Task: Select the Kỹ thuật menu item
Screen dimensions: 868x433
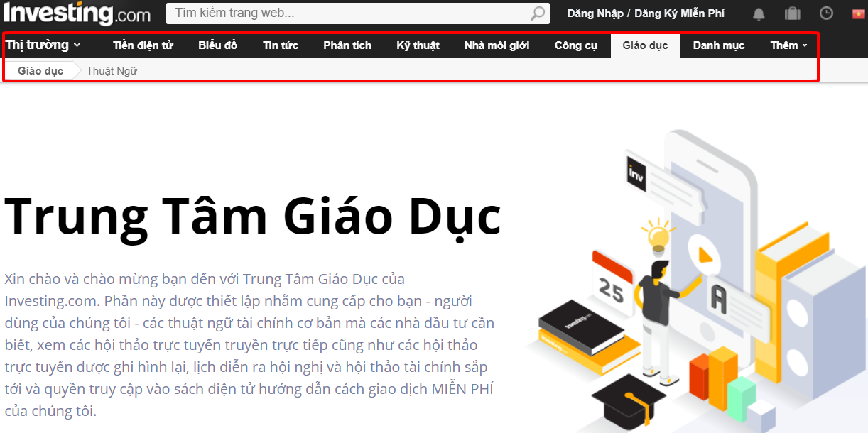Action: (418, 45)
